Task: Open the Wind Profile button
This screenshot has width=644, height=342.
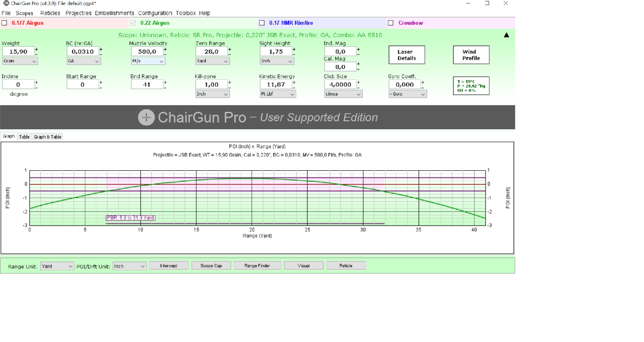Action: [471, 55]
